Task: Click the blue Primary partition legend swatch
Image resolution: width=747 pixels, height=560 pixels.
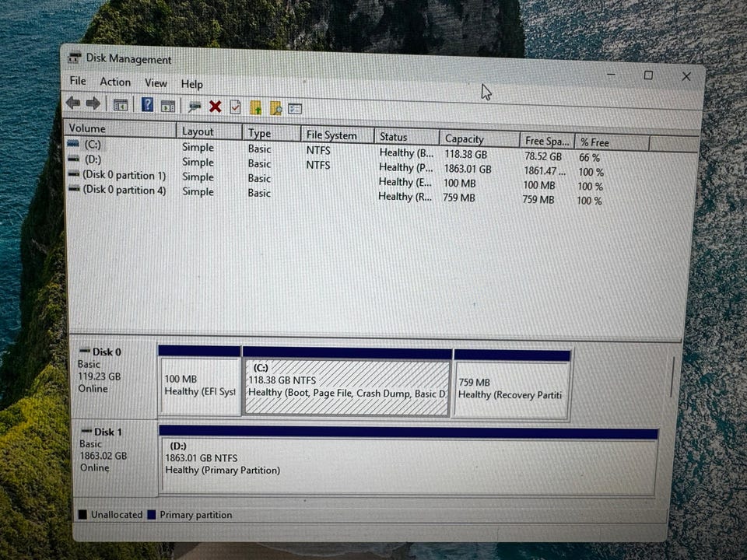Action: tap(152, 515)
